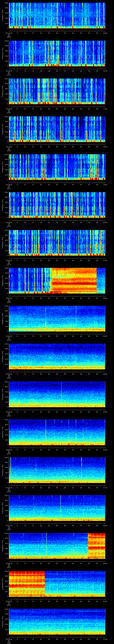The height and width of the screenshot is (644, 114).
Task: Select the spectrogram panel starting at 18:19:00
Action: click(x=57, y=205)
